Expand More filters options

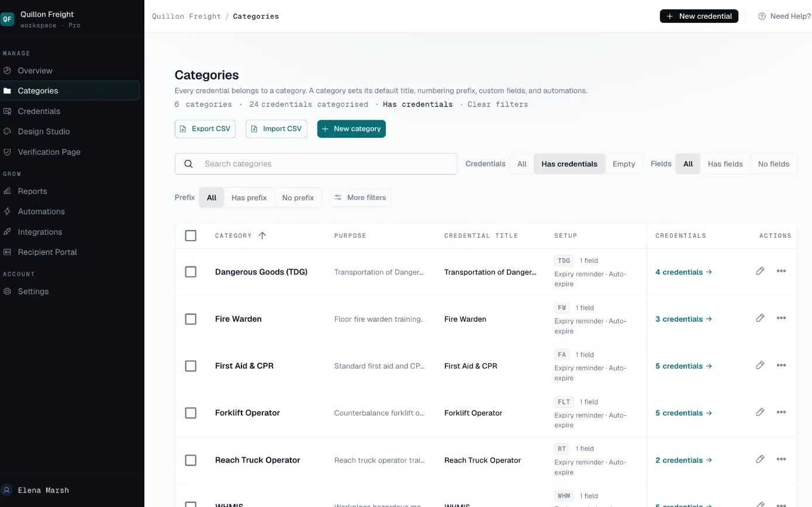360,197
